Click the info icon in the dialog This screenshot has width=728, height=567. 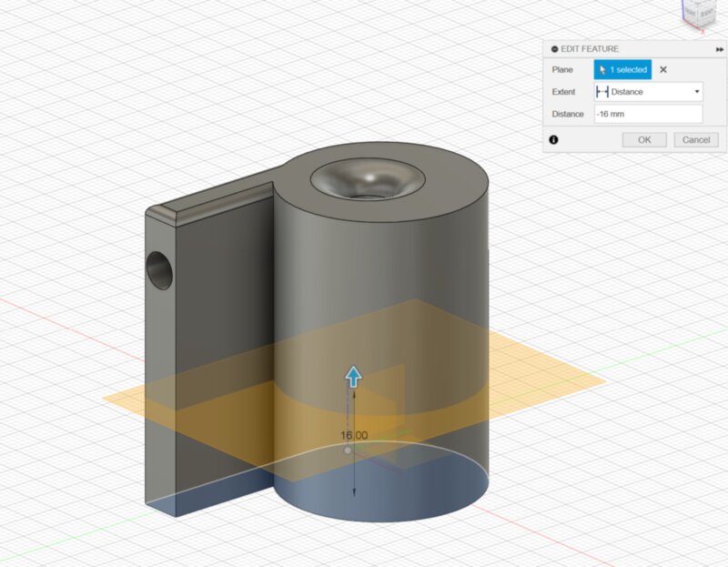553,140
